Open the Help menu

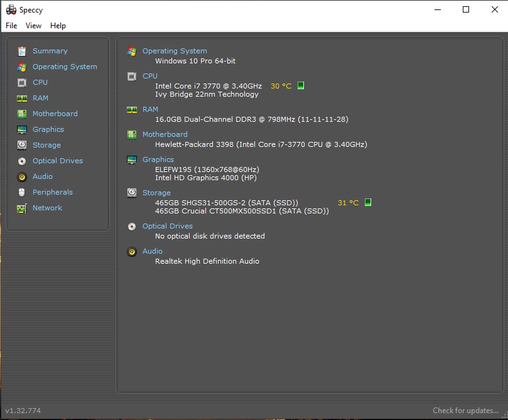tap(58, 26)
